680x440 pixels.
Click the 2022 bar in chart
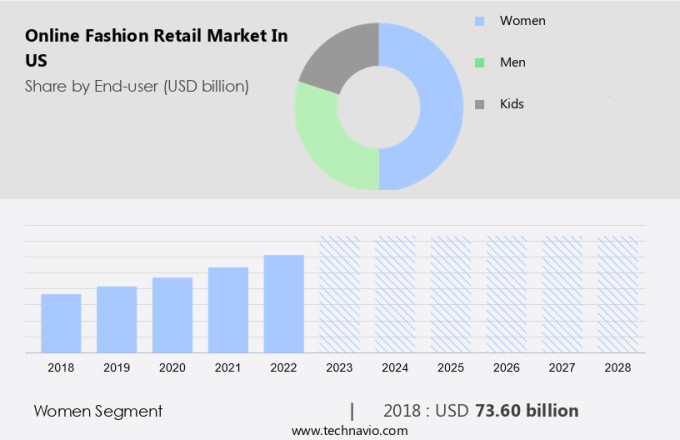coord(284,304)
